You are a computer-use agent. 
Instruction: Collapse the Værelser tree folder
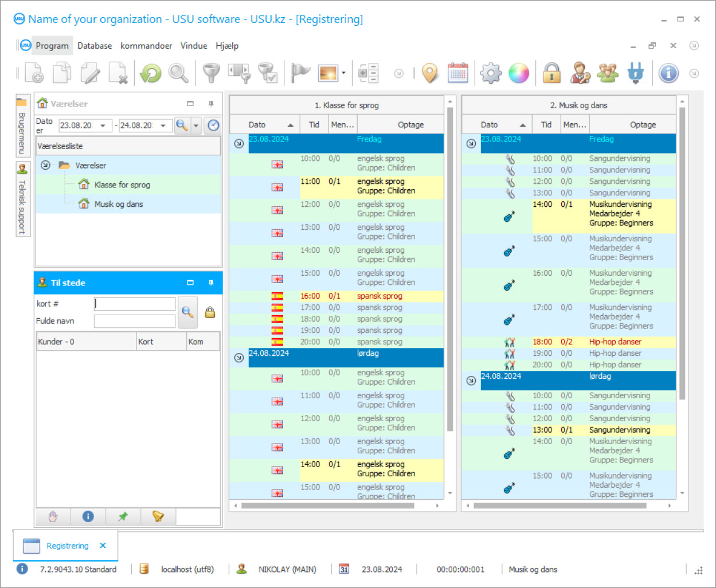(45, 165)
